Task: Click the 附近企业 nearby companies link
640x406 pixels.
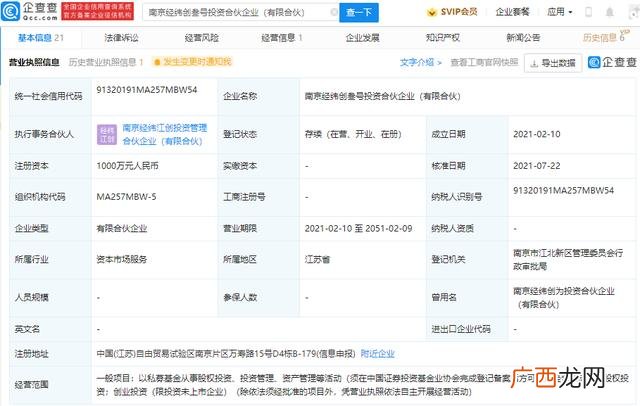Action: [x=378, y=354]
